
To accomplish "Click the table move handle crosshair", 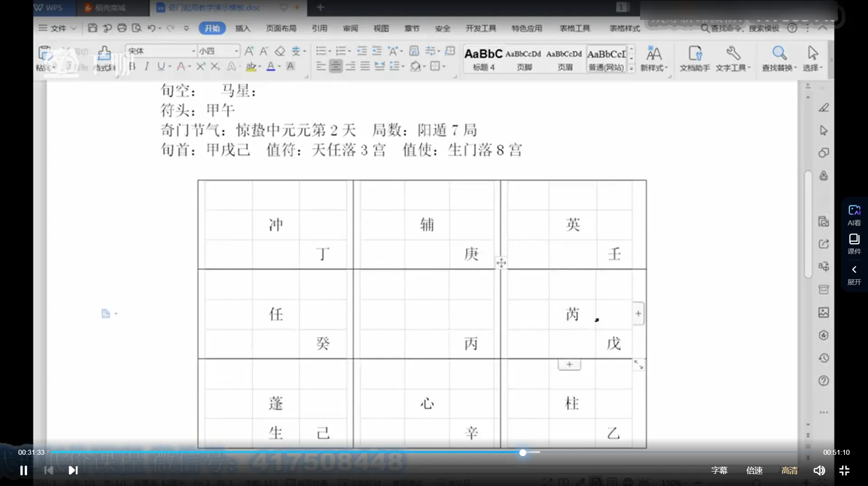I will pos(501,263).
